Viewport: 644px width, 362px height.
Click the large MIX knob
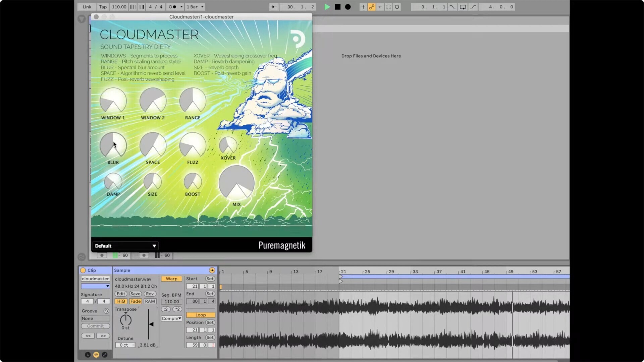(x=236, y=183)
